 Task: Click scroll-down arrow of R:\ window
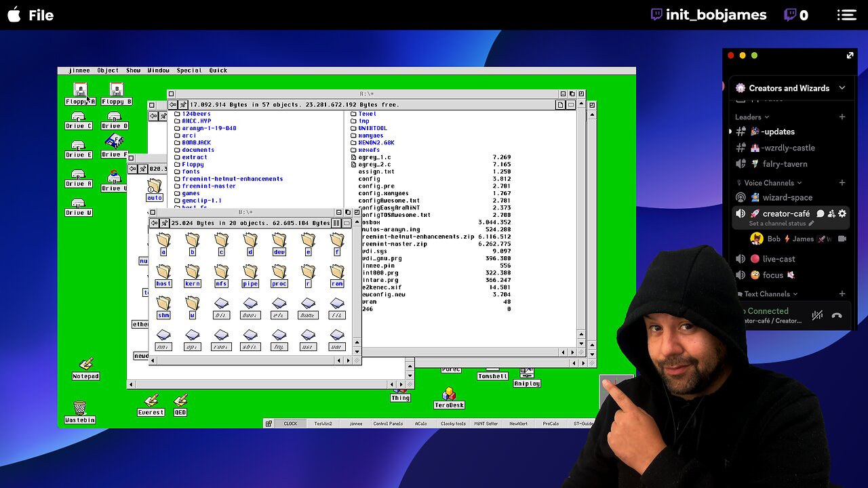click(580, 344)
